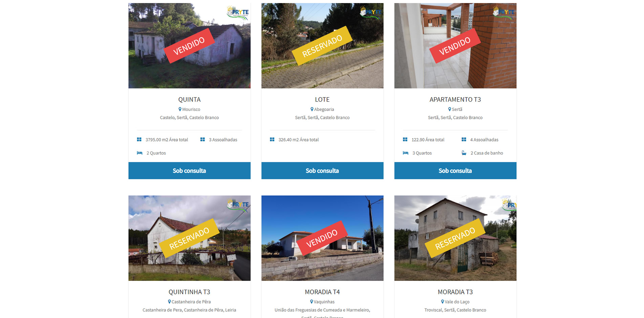
Task: Click the location pin beside Abegoaria
Action: (x=312, y=109)
